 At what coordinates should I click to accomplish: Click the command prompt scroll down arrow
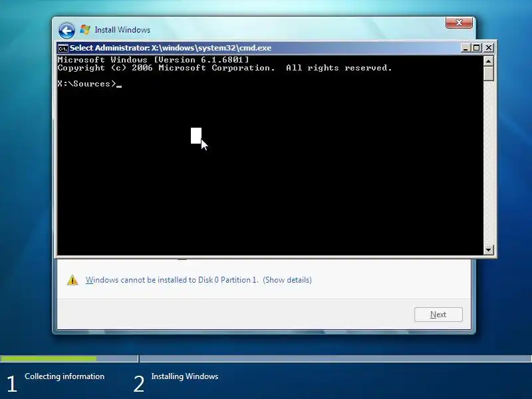[488, 250]
